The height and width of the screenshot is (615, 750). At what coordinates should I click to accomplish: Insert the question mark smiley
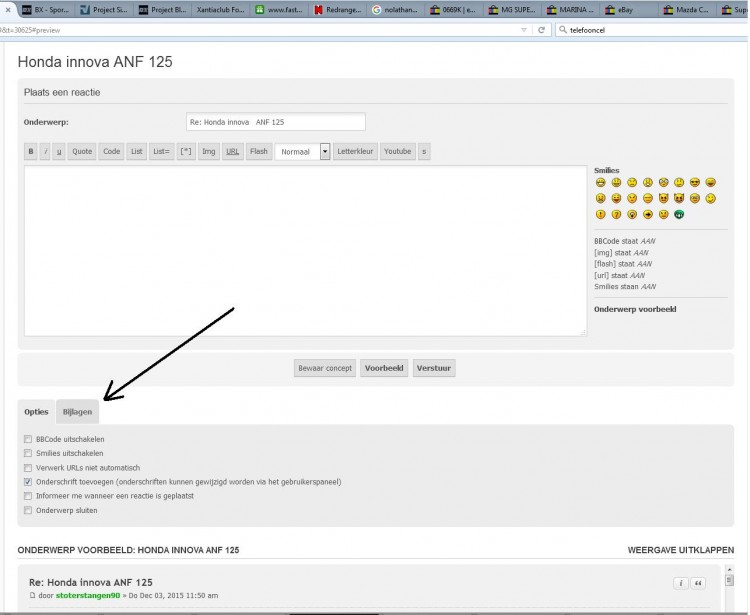[616, 214]
